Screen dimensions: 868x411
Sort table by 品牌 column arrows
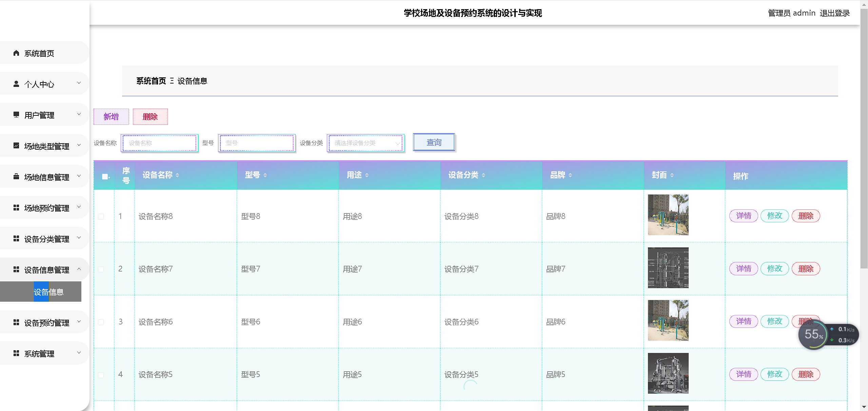(570, 175)
